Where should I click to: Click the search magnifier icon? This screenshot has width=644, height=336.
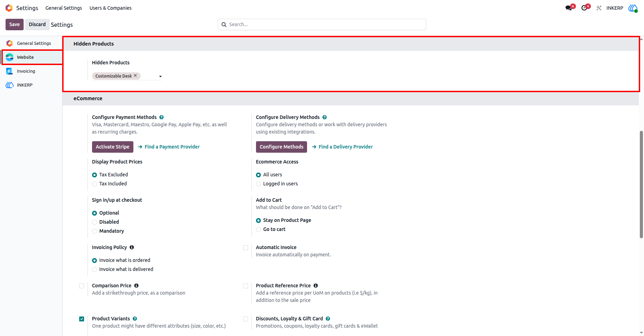click(x=224, y=25)
